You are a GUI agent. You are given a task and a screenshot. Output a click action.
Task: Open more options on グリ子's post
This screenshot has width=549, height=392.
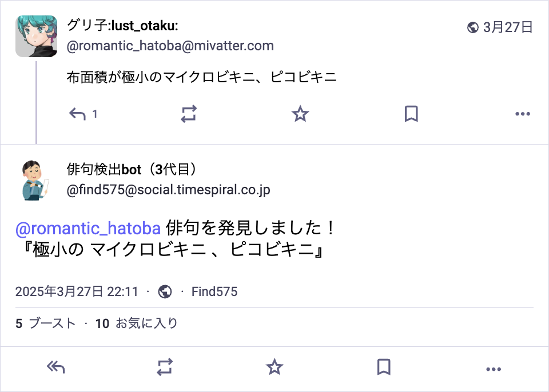click(523, 114)
